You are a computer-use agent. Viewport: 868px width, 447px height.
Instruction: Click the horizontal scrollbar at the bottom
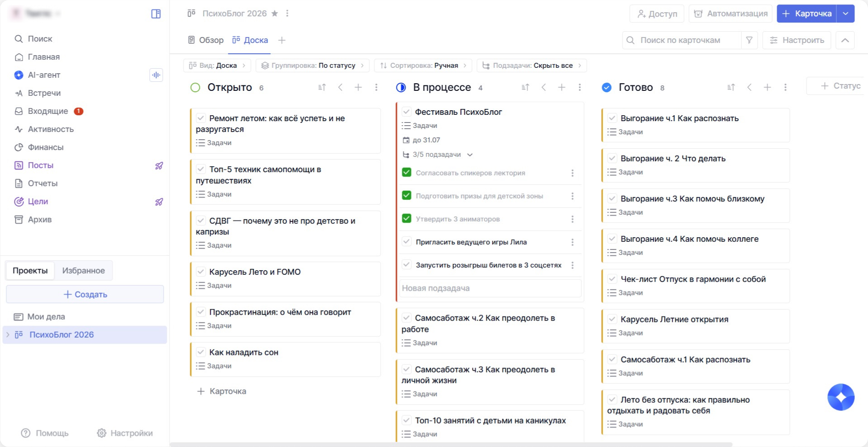(x=451, y=444)
